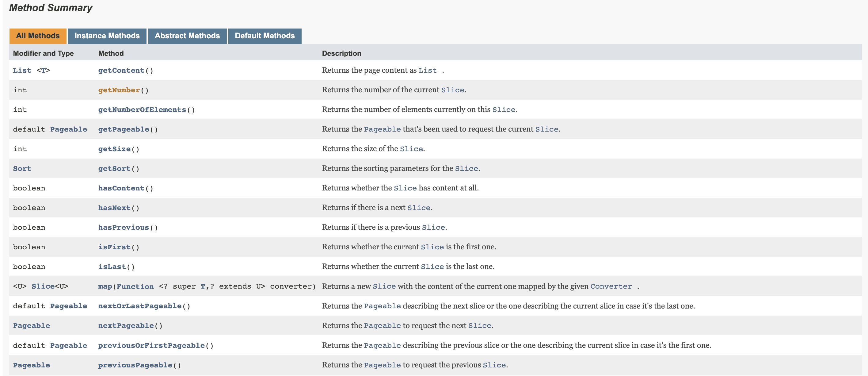The height and width of the screenshot is (376, 868).
Task: Switch to the All Methods tab
Action: (38, 36)
